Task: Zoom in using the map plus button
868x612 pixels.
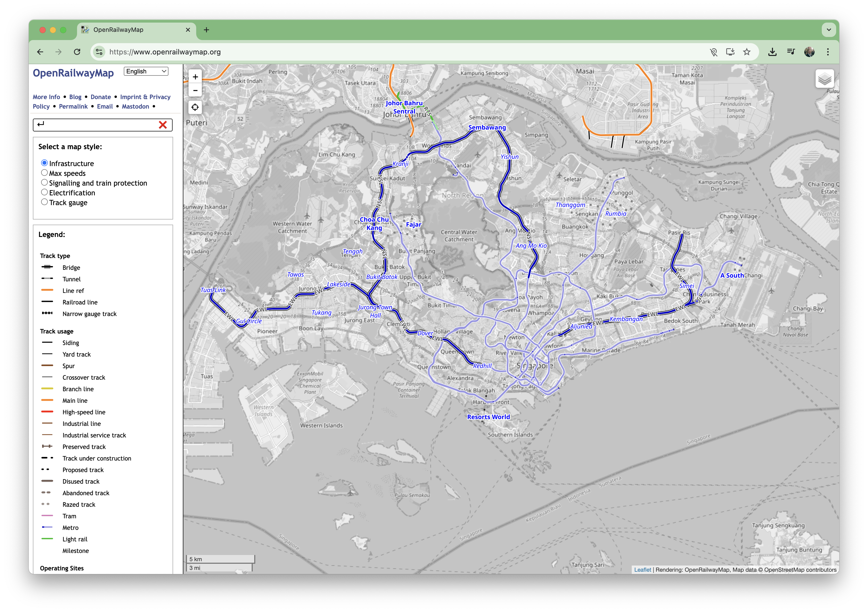Action: point(195,77)
